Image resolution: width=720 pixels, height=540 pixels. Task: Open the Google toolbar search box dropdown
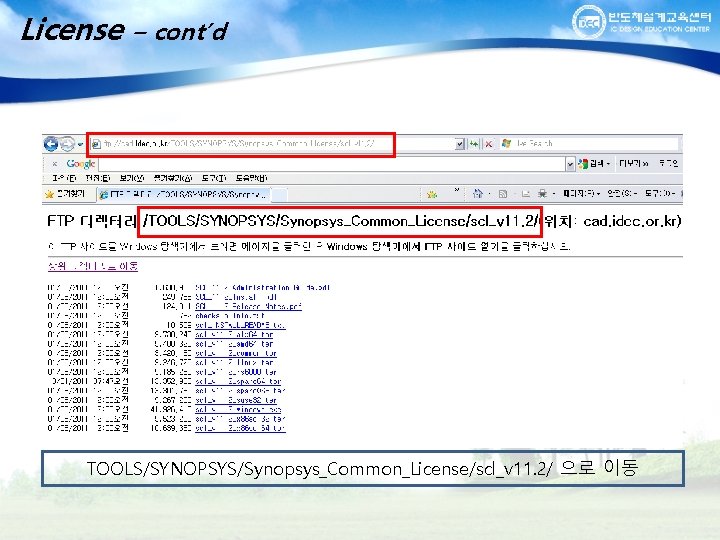click(x=570, y=164)
